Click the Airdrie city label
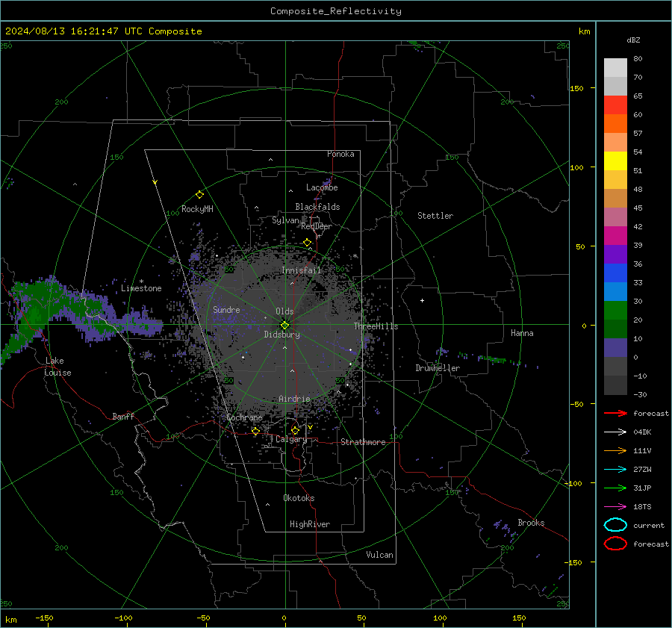 pyautogui.click(x=294, y=399)
